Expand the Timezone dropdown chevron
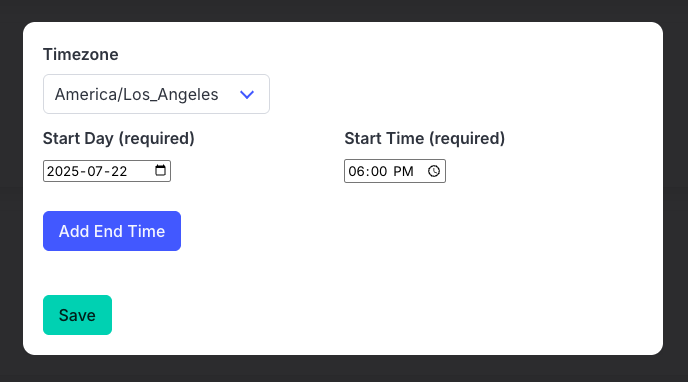Image resolution: width=688 pixels, height=382 pixels. [x=247, y=94]
